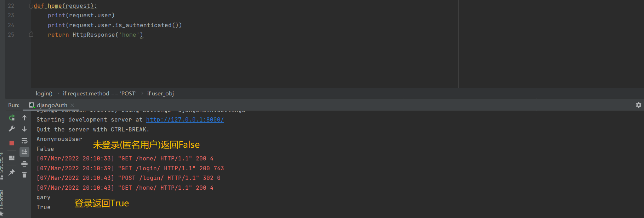Open the Favorites tool window tab

2,200
